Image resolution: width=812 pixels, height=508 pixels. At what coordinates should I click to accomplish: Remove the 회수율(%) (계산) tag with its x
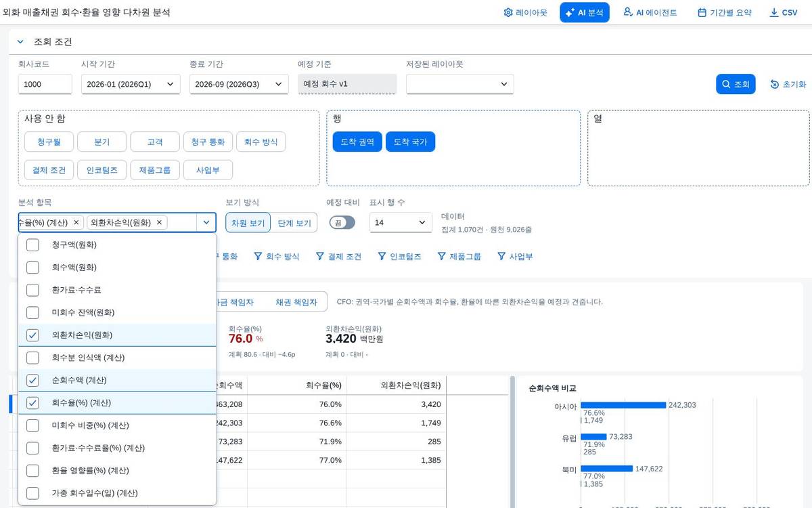tap(76, 222)
